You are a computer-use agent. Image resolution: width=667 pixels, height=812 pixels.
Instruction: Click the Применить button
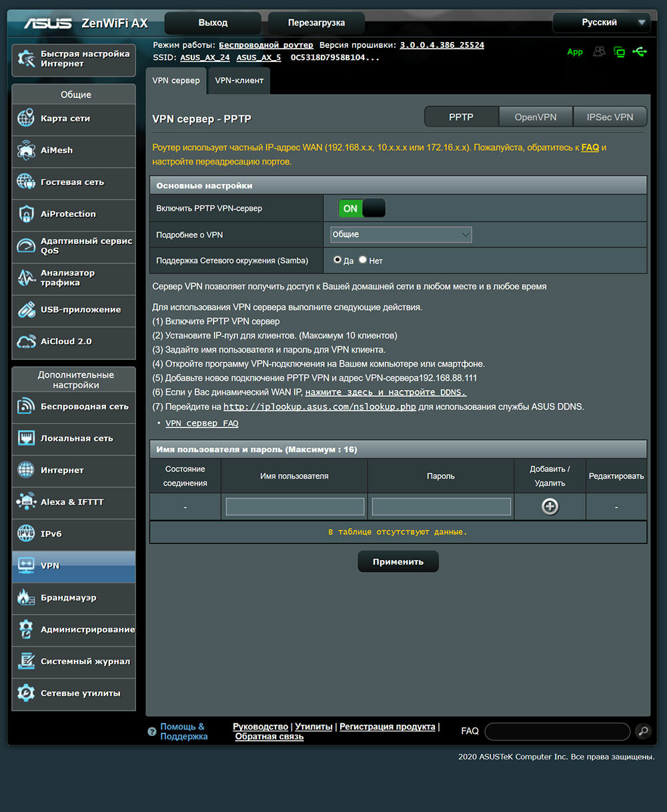(398, 561)
